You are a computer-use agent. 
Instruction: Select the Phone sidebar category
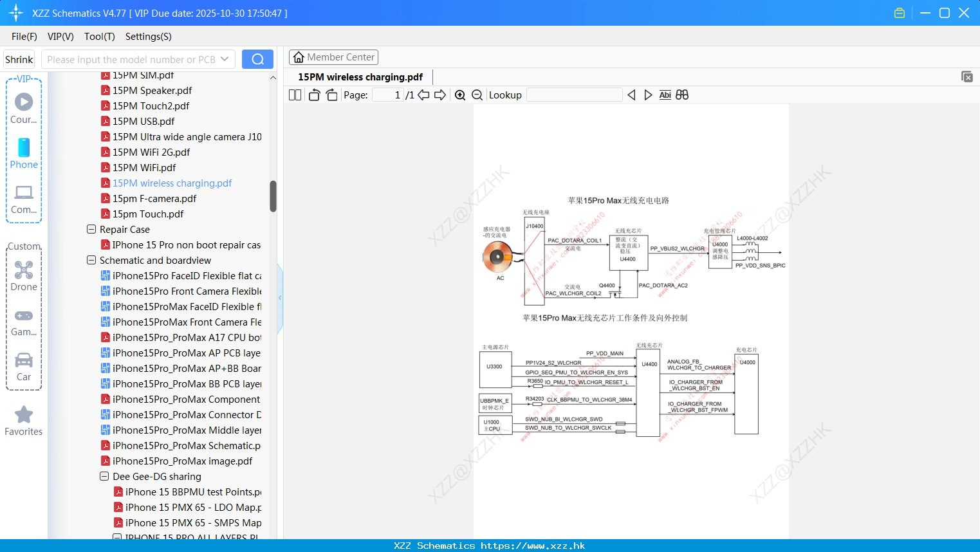click(24, 153)
